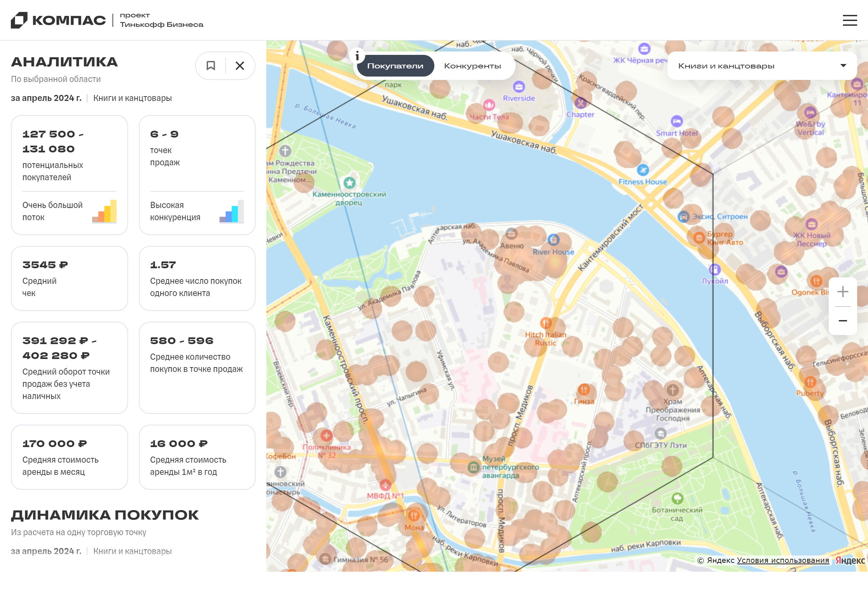The height and width of the screenshot is (590, 868).
Task: Open the hamburger menu
Action: coord(850,20)
